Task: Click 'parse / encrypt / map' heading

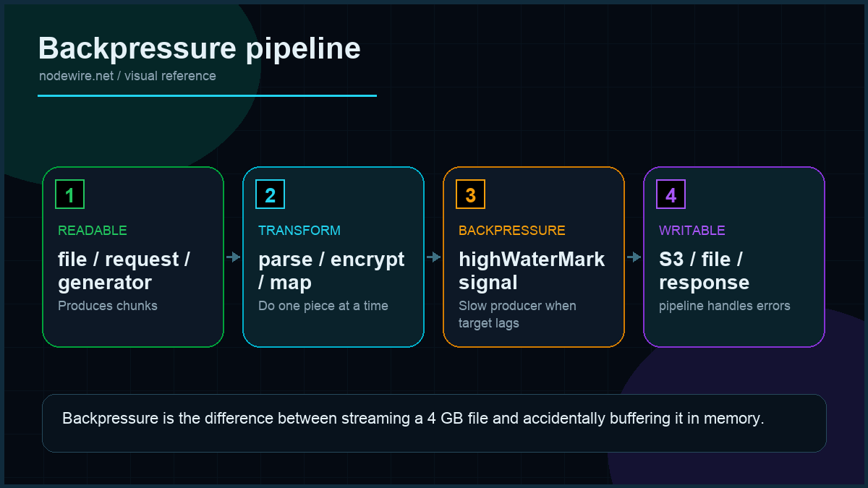Action: 331,270
